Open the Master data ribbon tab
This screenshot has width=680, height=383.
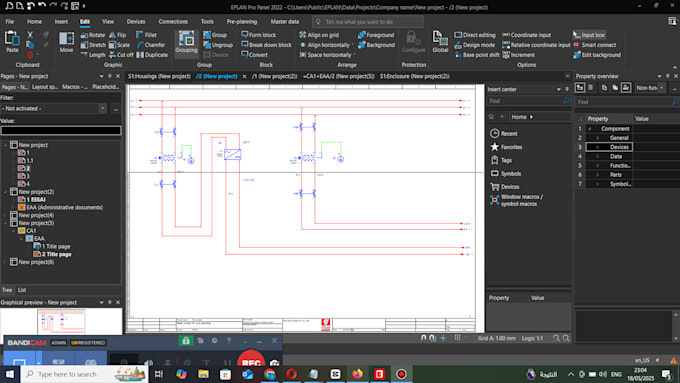pyautogui.click(x=285, y=21)
